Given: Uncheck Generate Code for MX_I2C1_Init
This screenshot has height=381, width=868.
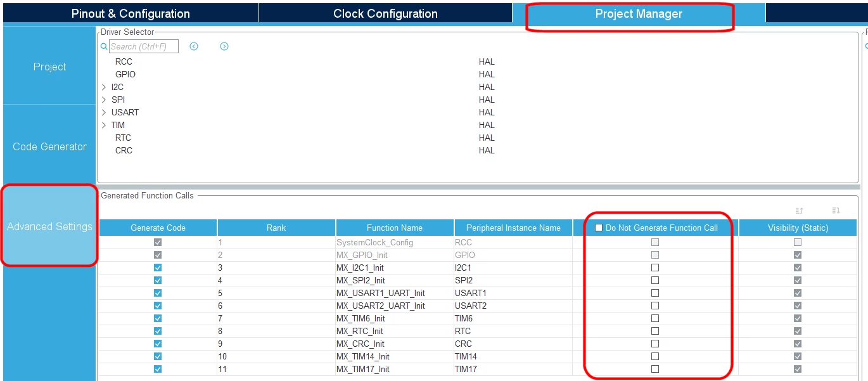Looking at the screenshot, I should point(158,268).
